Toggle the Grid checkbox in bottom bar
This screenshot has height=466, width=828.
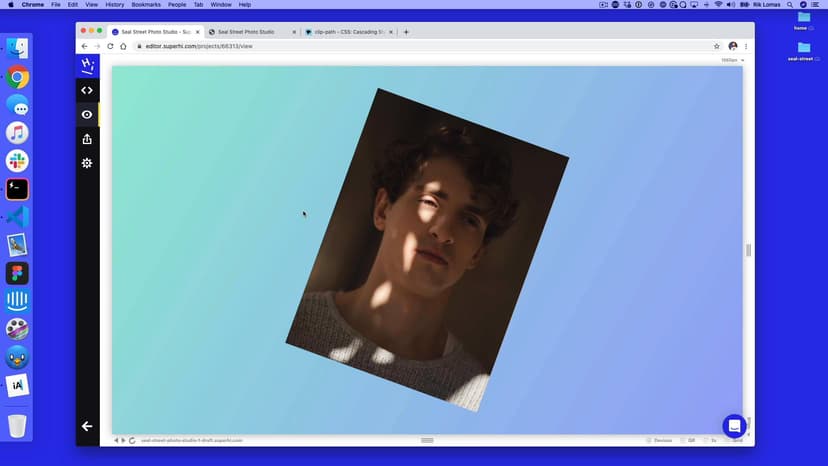pyautogui.click(x=683, y=440)
